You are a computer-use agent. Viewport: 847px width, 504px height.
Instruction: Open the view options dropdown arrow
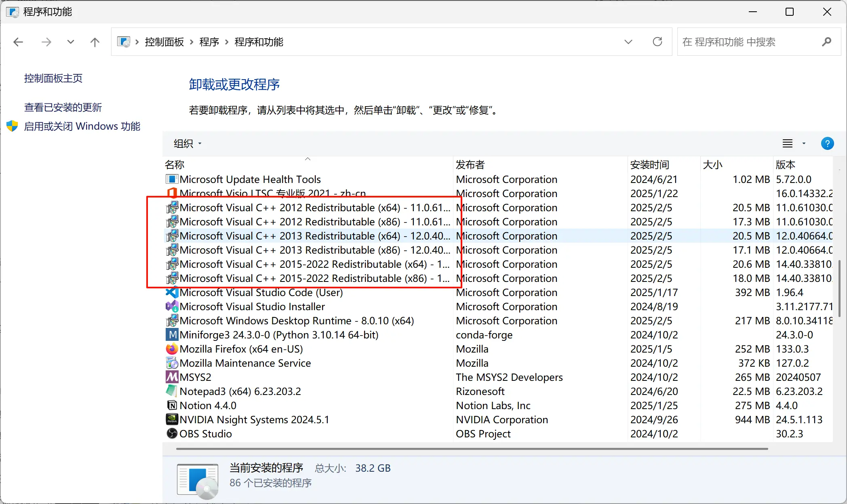pos(804,143)
